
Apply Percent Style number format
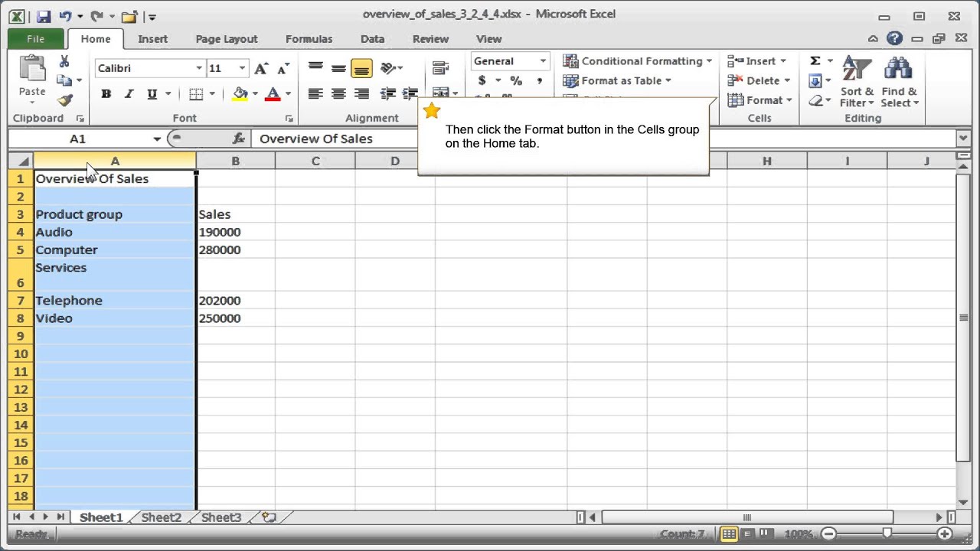click(516, 80)
